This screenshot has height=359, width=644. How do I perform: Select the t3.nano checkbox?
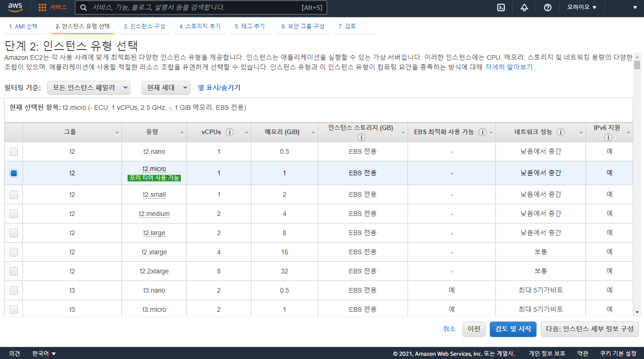14,290
